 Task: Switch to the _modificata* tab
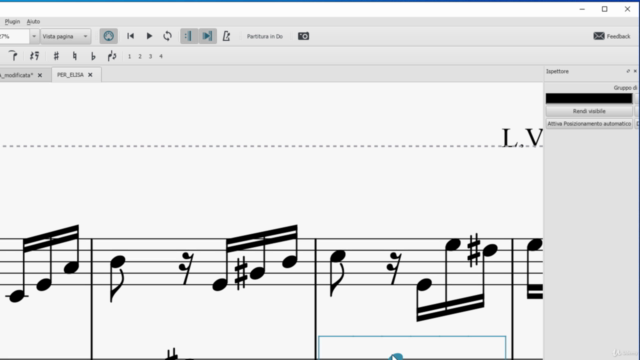tap(16, 75)
